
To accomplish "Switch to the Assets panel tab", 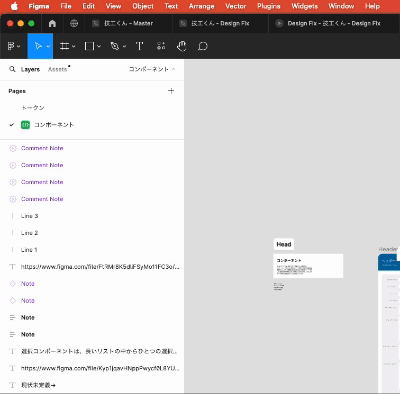I will pyautogui.click(x=57, y=69).
